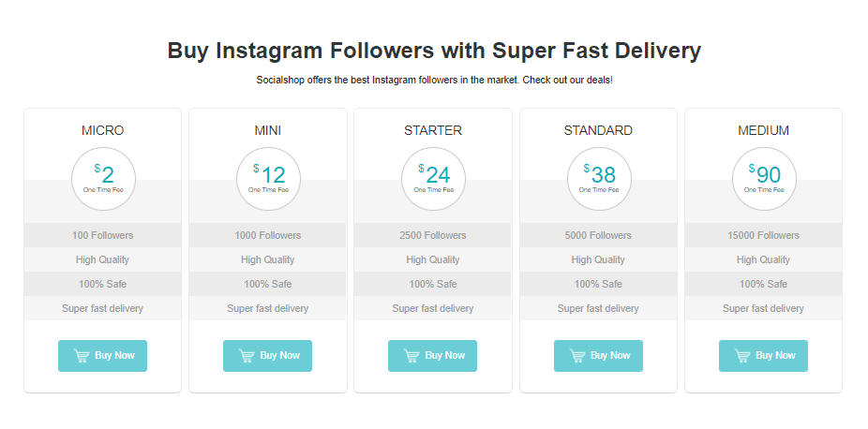868x429 pixels.
Task: Click the cart icon in MINI plan button
Action: tap(247, 356)
